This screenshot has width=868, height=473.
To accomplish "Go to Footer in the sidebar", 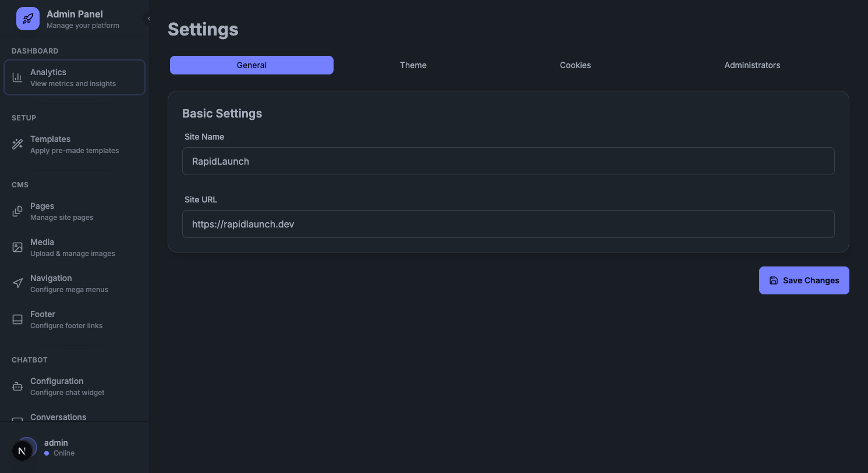I will click(x=75, y=319).
